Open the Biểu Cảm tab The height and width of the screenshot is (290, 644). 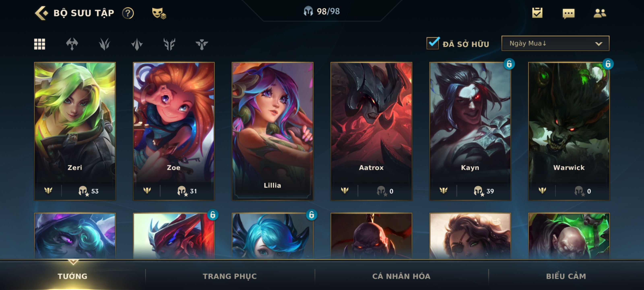point(566,276)
